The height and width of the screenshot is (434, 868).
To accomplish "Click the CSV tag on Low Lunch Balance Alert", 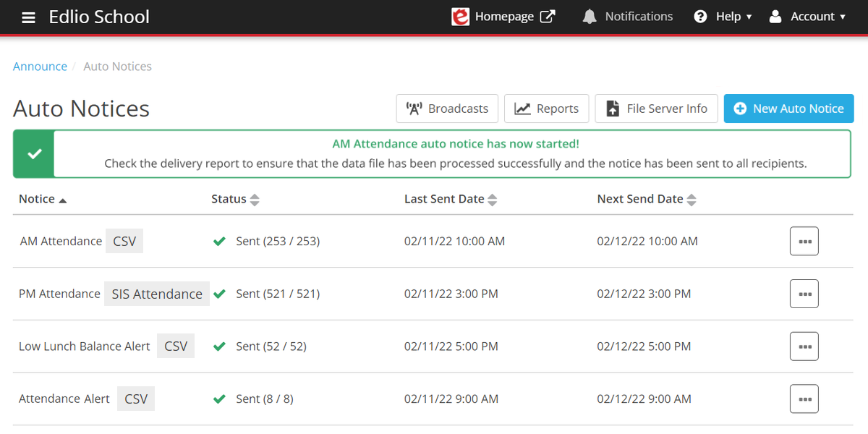I will (176, 346).
